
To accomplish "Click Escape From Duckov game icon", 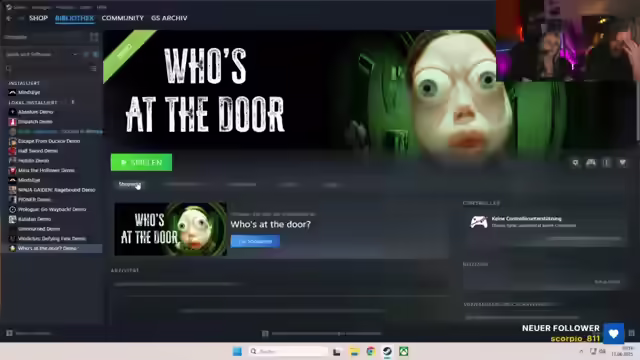I will 13,141.
